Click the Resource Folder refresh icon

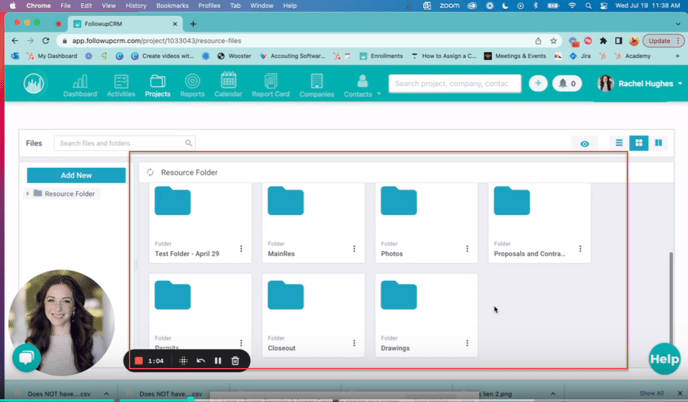pos(150,172)
